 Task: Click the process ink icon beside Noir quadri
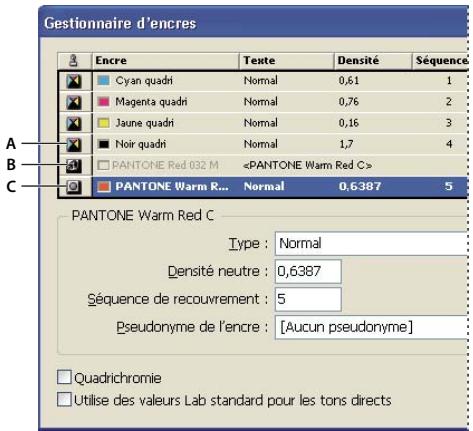coord(74,144)
